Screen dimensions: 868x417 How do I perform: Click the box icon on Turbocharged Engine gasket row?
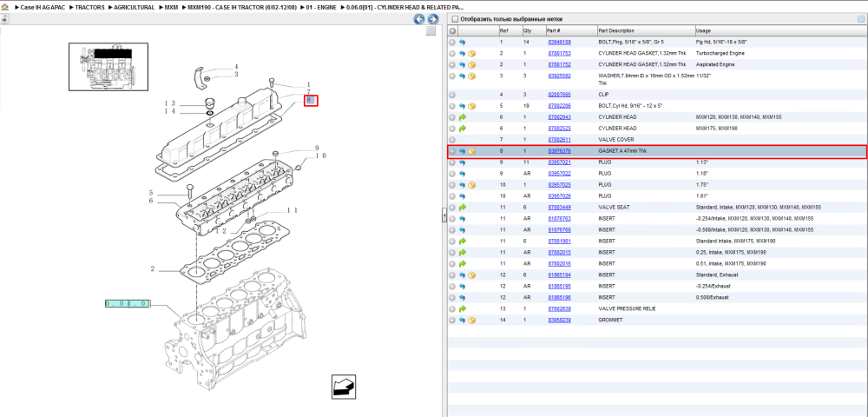coord(472,54)
